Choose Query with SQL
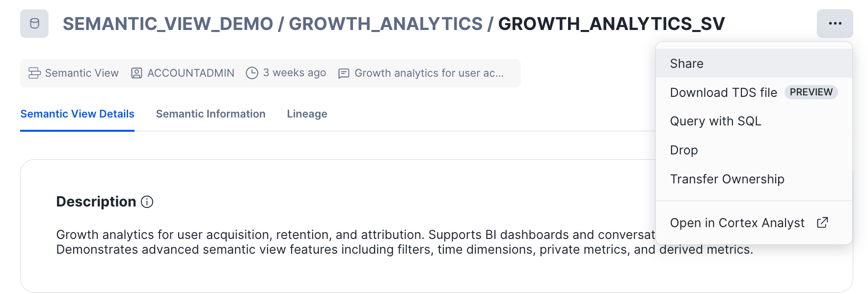Screen dimensions: 868x294 click(715, 121)
